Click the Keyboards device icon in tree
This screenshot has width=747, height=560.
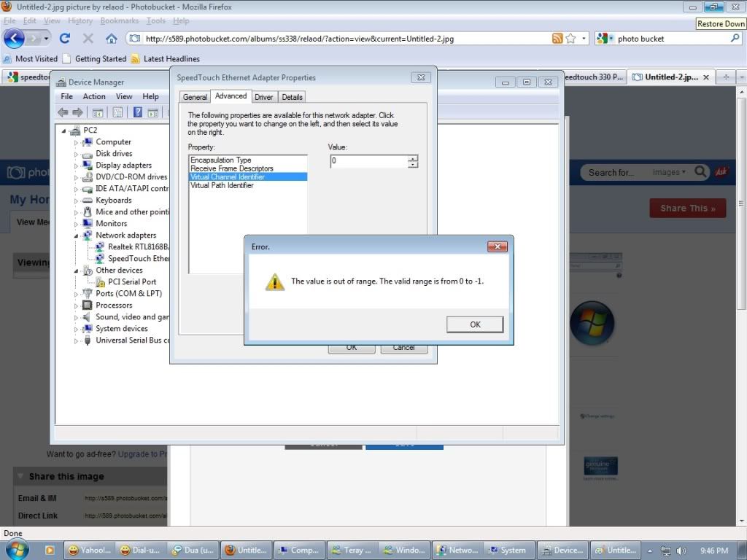[88, 201]
